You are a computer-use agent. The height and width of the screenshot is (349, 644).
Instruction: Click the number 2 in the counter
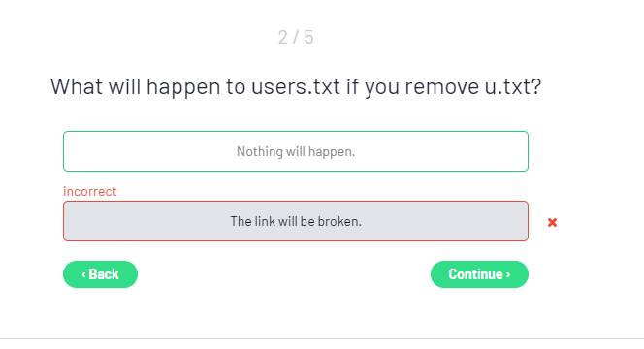click(x=283, y=38)
